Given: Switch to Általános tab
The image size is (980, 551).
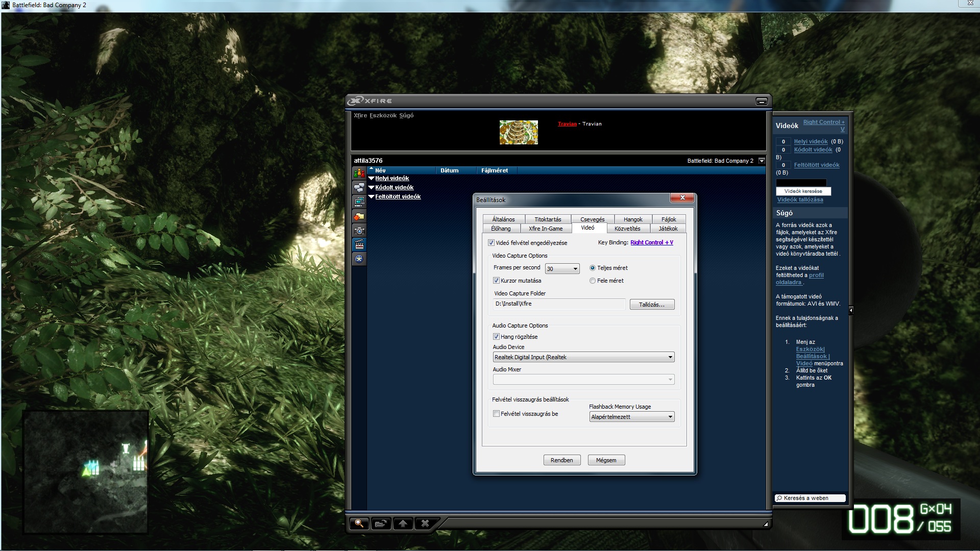Looking at the screenshot, I should (503, 219).
